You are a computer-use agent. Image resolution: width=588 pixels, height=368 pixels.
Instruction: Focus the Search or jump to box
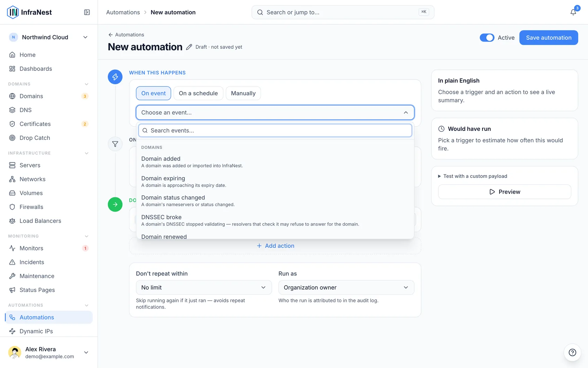pos(343,12)
